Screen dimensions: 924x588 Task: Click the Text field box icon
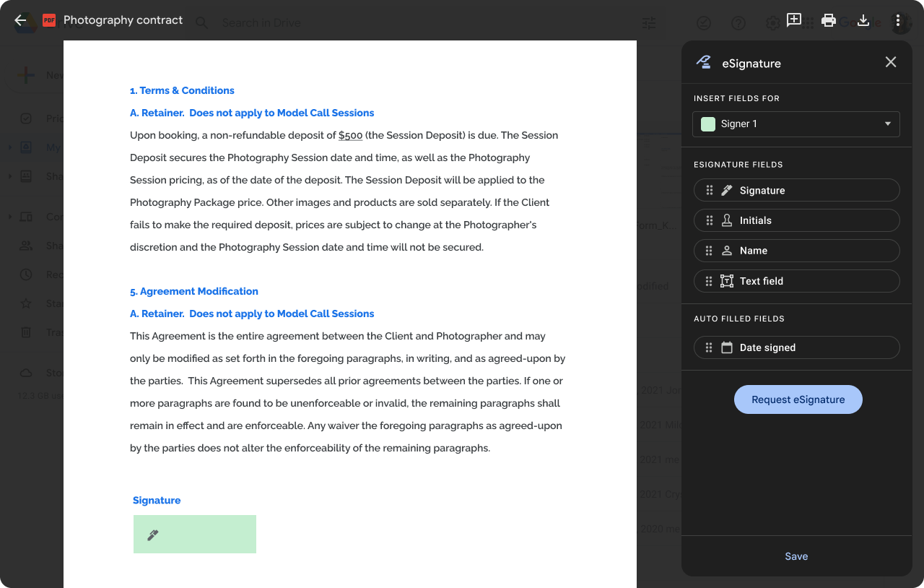(727, 281)
